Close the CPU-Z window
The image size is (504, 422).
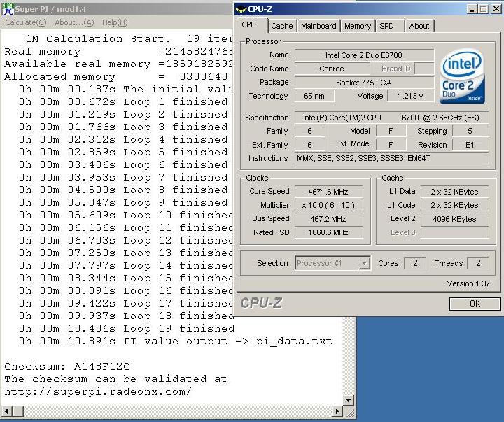pyautogui.click(x=496, y=9)
